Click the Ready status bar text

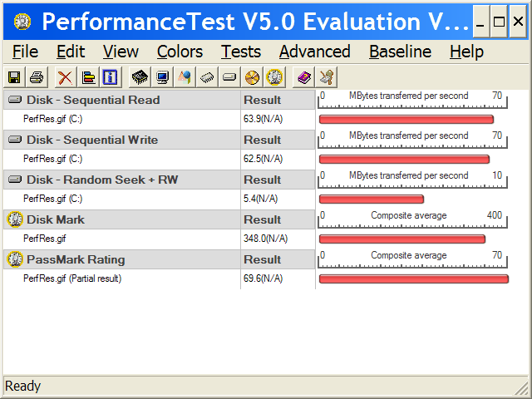tap(22, 386)
